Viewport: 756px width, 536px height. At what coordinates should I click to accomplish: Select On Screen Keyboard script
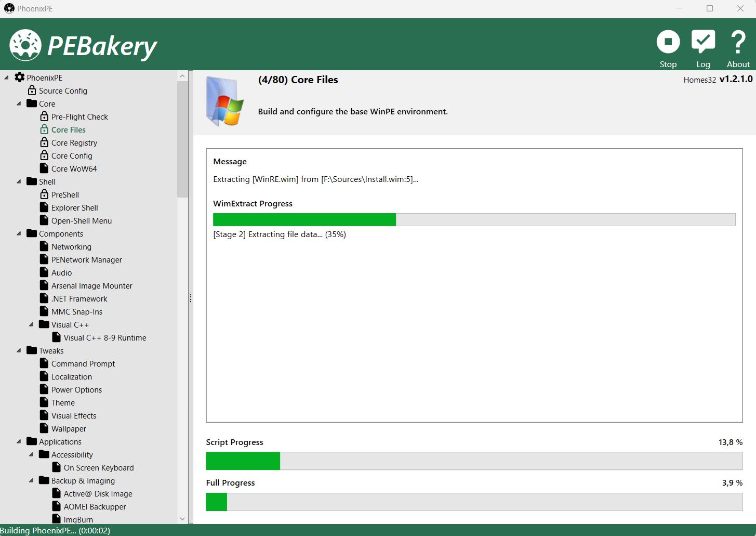[x=99, y=467]
